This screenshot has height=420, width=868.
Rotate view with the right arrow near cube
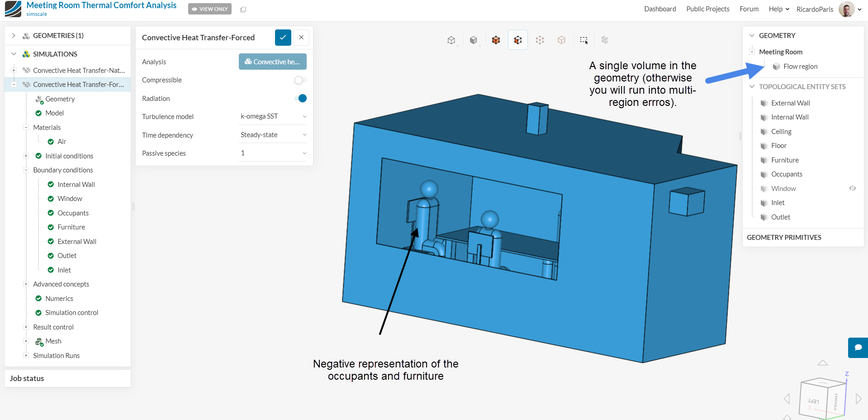(859, 399)
